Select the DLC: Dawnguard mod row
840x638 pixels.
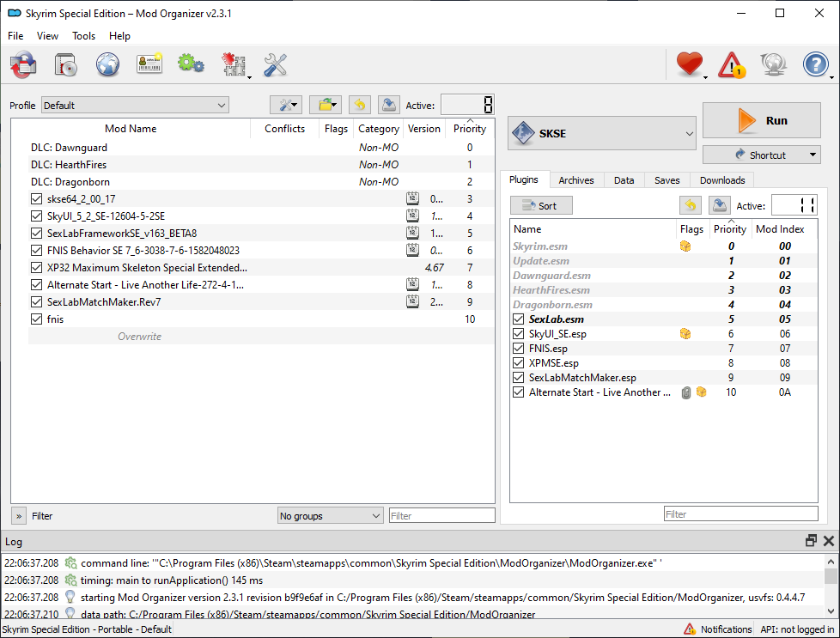tap(261, 148)
